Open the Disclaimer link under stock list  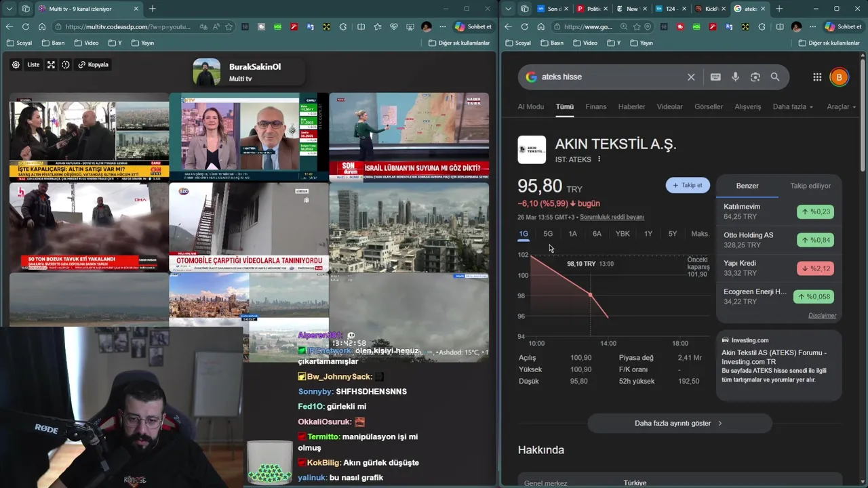click(x=822, y=315)
